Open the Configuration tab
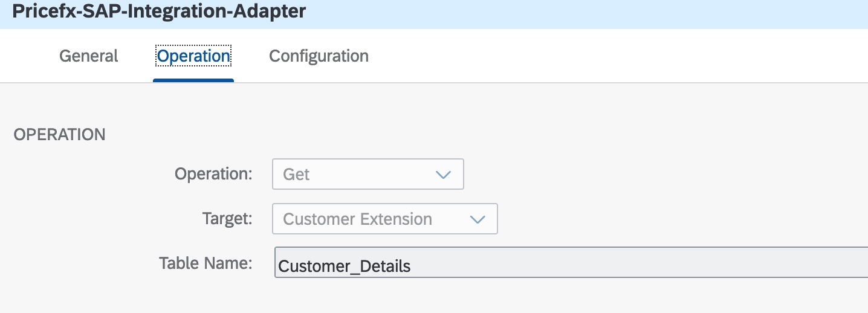Image resolution: width=868 pixels, height=313 pixels. [x=319, y=56]
